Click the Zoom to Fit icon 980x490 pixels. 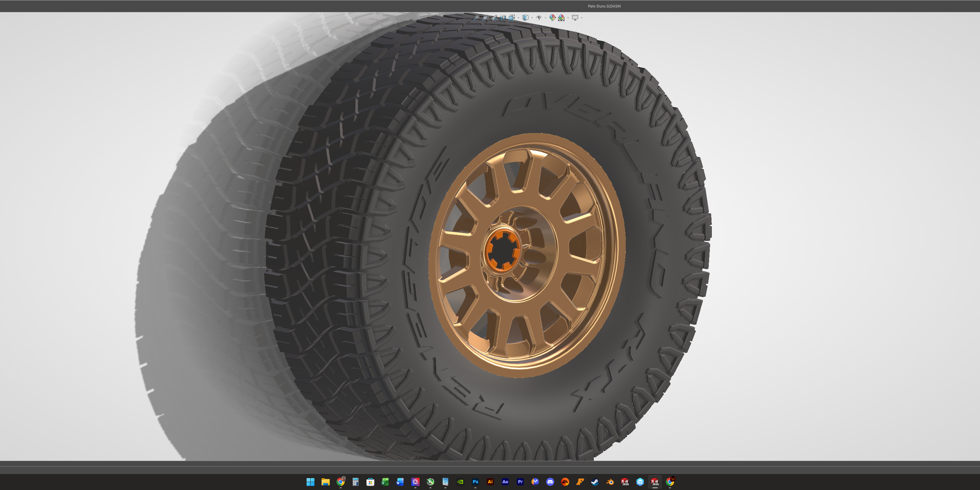tap(477, 18)
